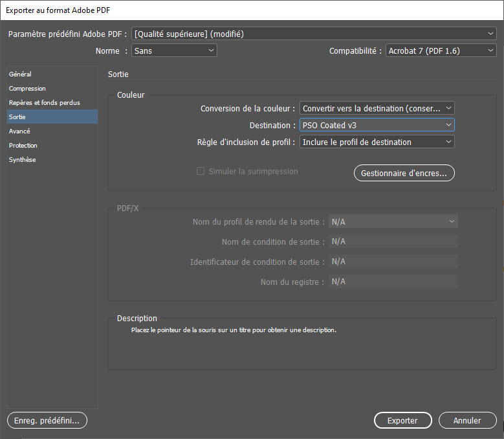Open the Compatibilité dropdown showing Acrobat 7

tap(441, 51)
